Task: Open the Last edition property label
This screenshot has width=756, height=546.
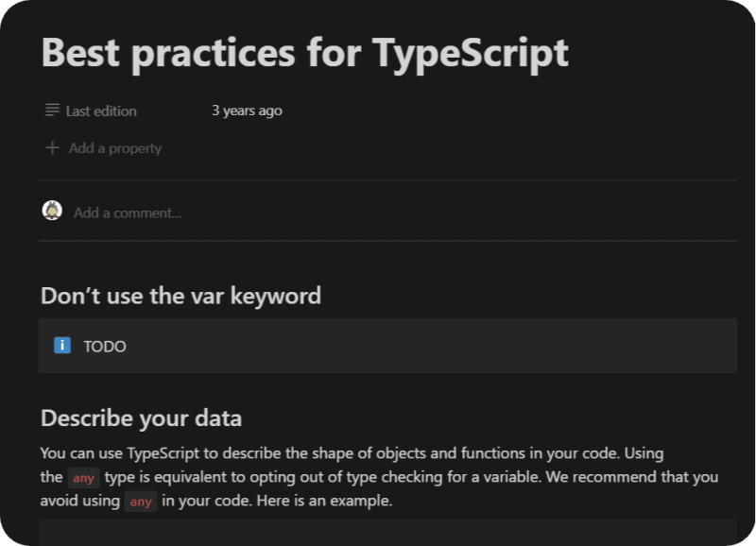Action: click(101, 111)
